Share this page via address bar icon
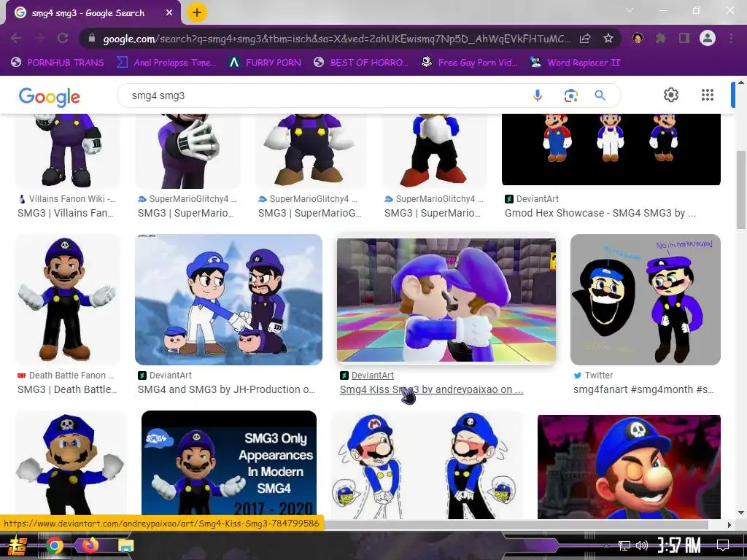Screen dimensions: 747x560 pyautogui.click(x=585, y=38)
